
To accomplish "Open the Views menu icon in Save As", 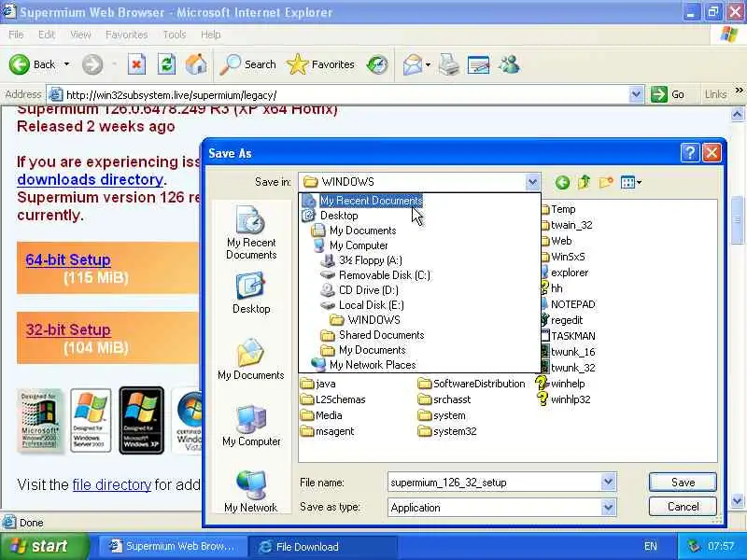I will tap(631, 182).
